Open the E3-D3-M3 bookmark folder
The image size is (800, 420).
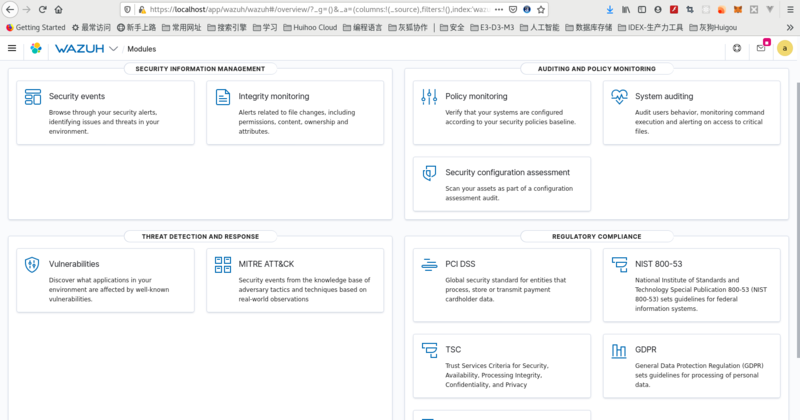coord(492,28)
